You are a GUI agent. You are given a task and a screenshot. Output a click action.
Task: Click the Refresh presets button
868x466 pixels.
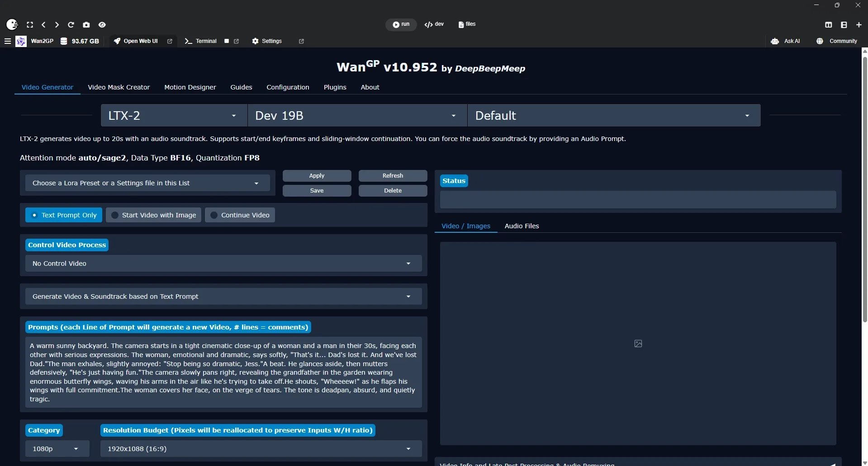tap(393, 176)
